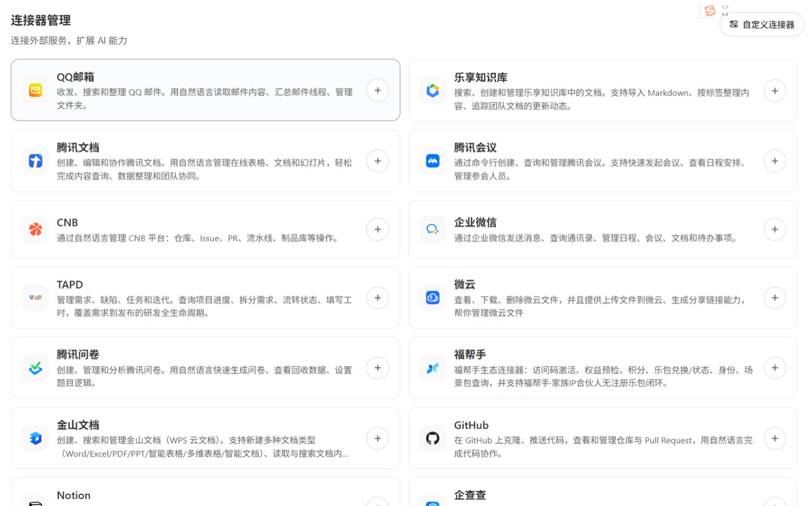Click the description starting 查看、下载、删除微云文件
The width and height of the screenshot is (812, 506).
(x=600, y=306)
